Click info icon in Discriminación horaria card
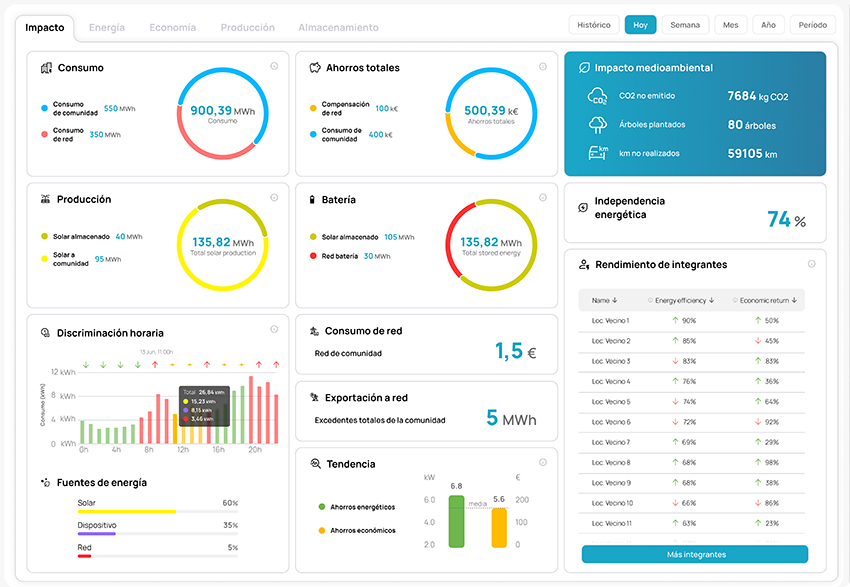Viewport: 850px width, 587px height. point(274,330)
